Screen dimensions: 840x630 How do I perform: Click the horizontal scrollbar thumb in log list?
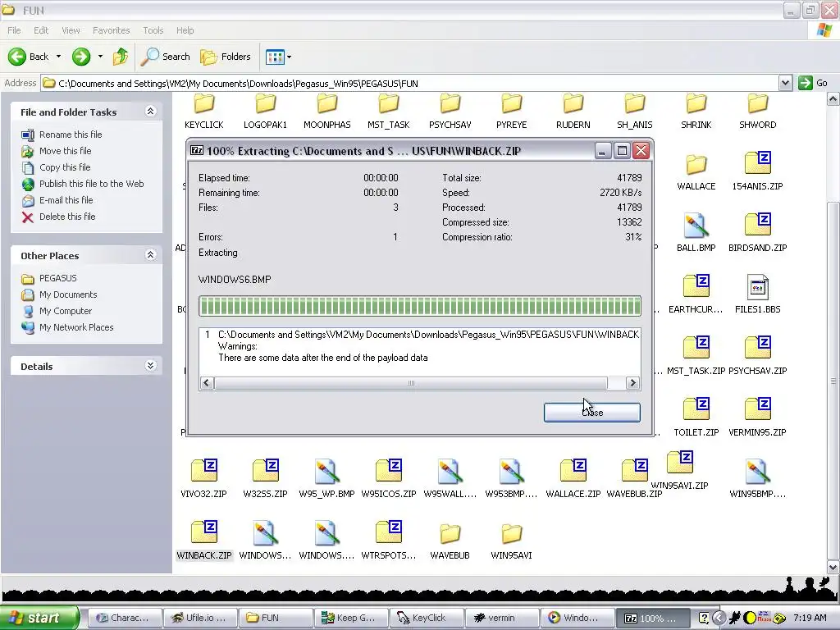coord(411,382)
